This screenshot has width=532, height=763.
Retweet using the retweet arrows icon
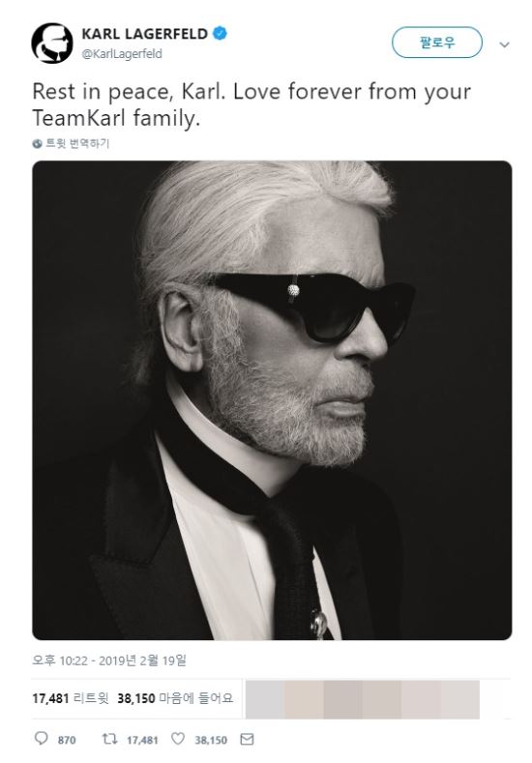point(109,739)
